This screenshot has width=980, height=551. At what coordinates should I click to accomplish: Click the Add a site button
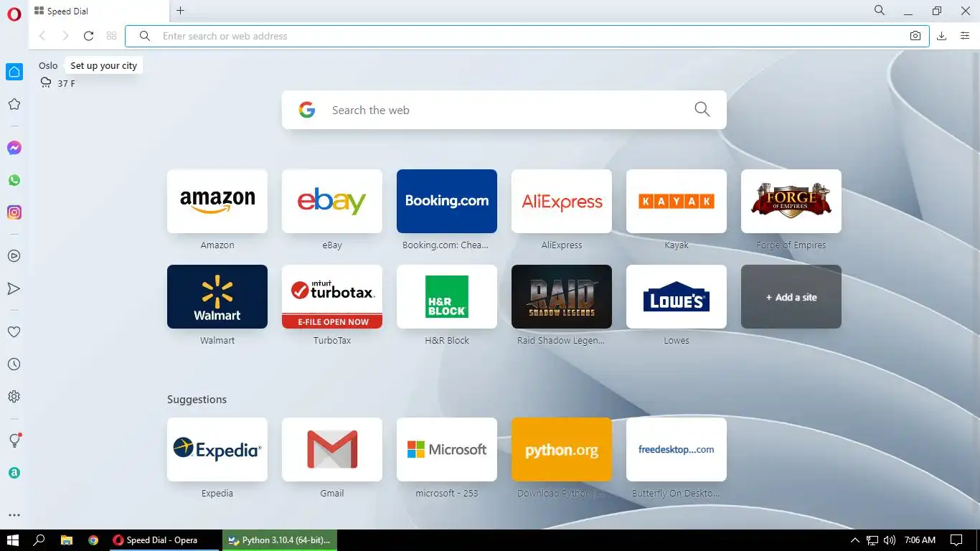click(x=791, y=296)
